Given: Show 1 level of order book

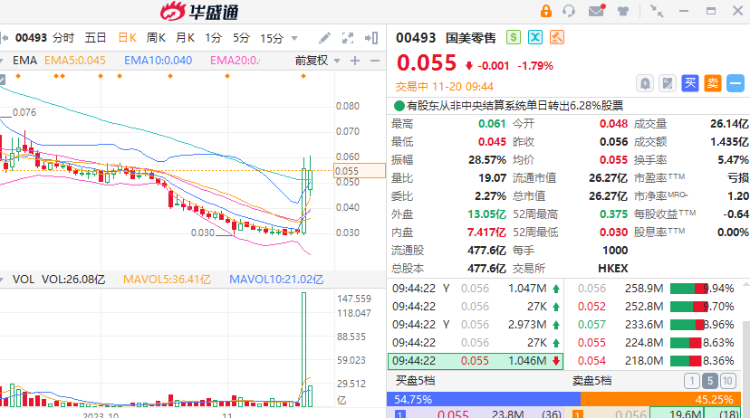Looking at the screenshot, I should pos(692,381).
